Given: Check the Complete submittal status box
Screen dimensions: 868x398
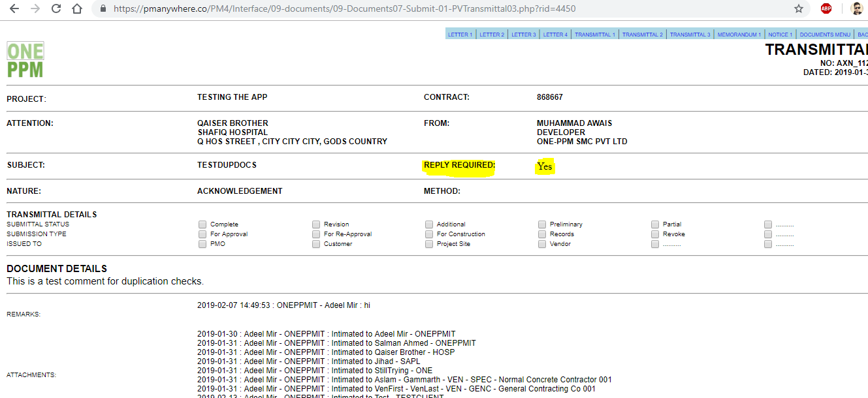Looking at the screenshot, I should coord(202,224).
